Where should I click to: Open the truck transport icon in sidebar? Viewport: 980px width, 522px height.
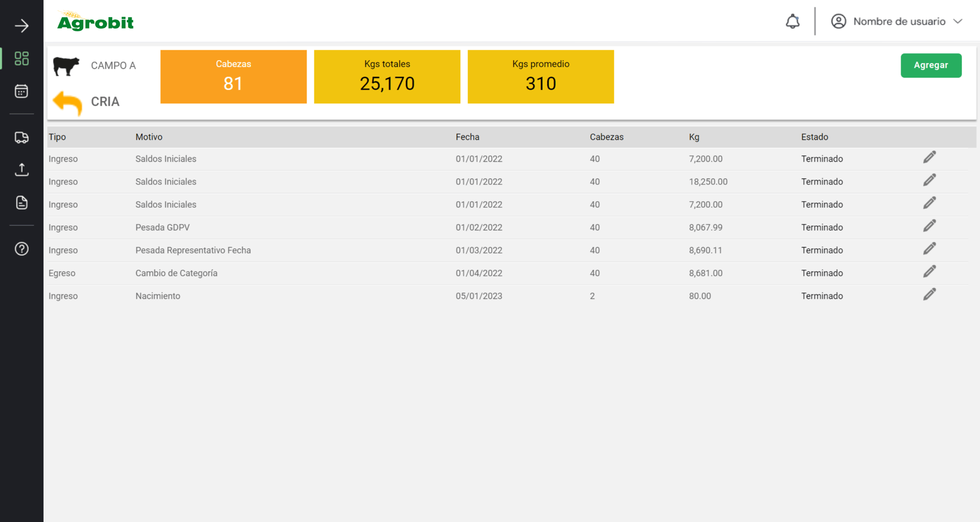(22, 138)
